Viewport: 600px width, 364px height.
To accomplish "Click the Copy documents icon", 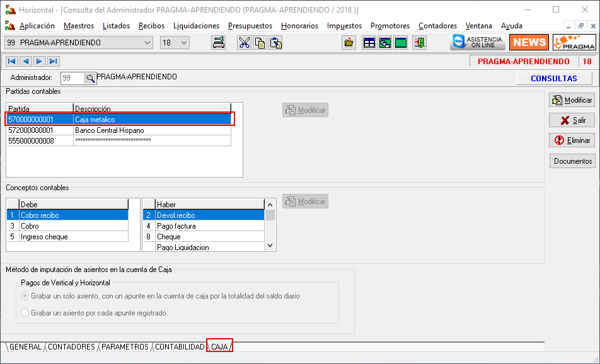I will point(260,42).
